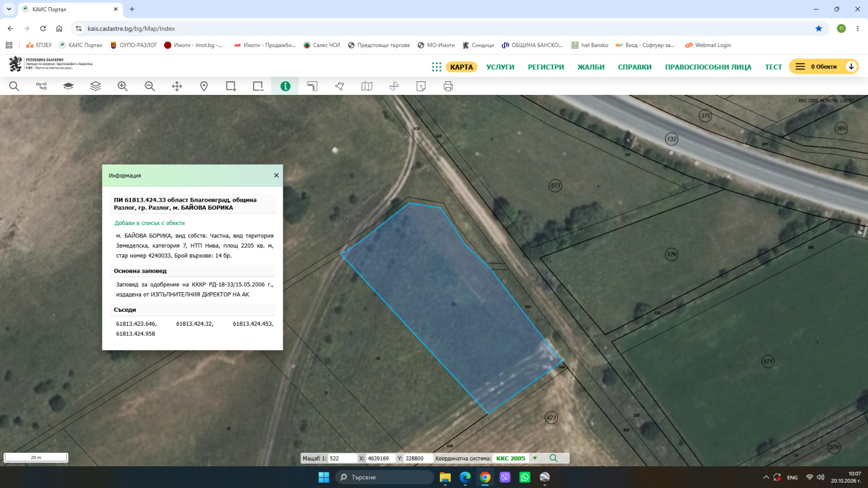Click the green coordinate search magnifier

tap(553, 458)
